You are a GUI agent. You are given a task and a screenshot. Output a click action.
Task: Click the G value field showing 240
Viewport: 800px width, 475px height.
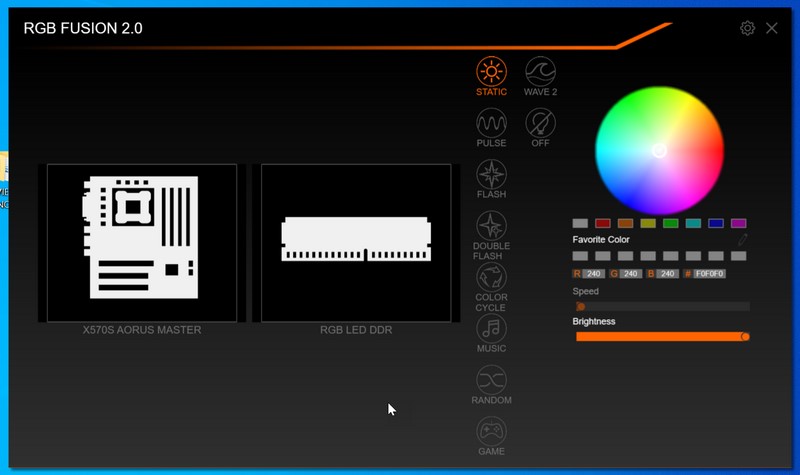pyautogui.click(x=631, y=274)
